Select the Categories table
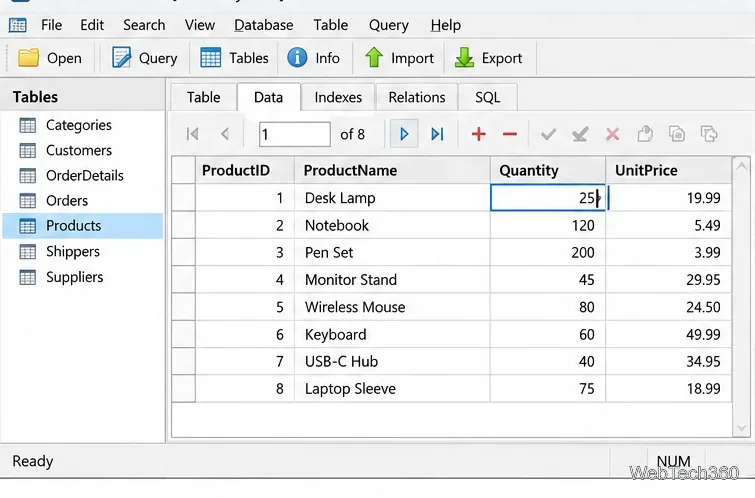This screenshot has height=498, width=755. click(83, 125)
